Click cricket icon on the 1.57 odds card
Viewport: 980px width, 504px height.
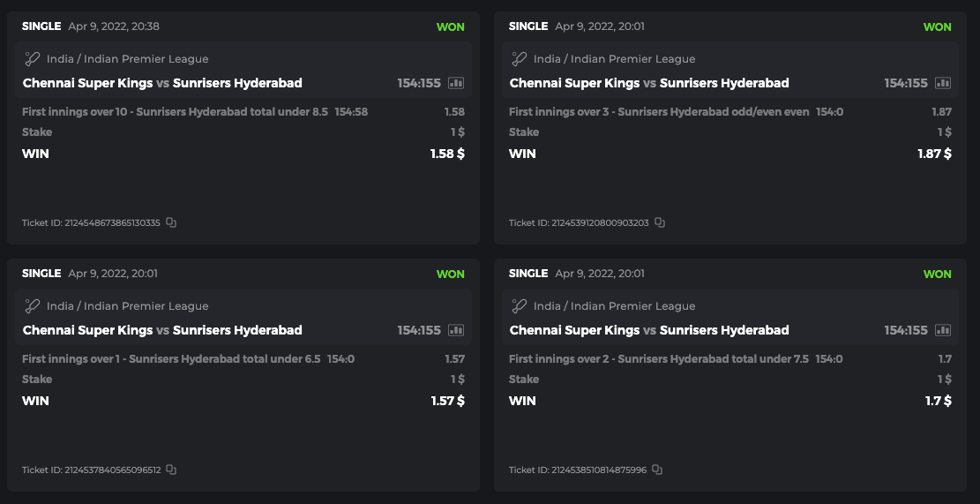pyautogui.click(x=33, y=306)
